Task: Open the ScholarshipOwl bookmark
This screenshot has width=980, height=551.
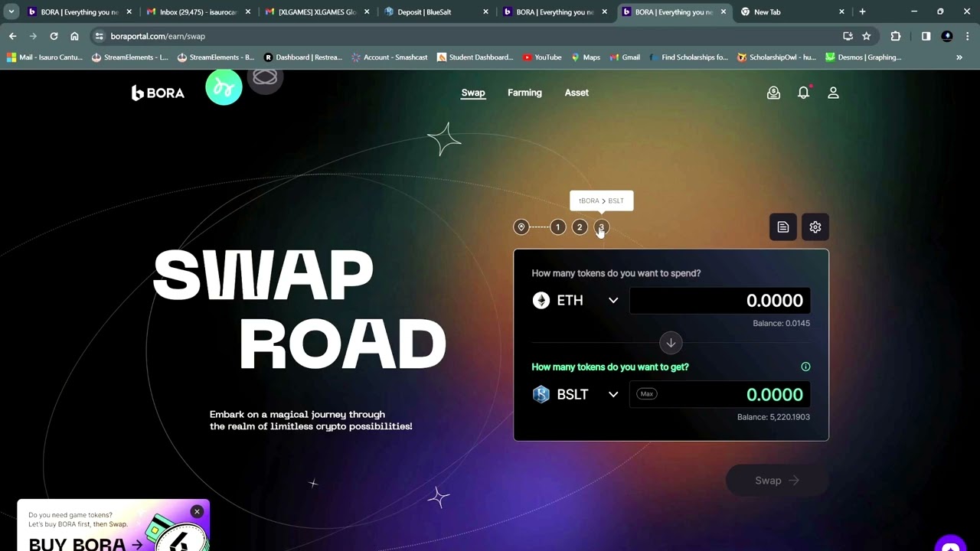Action: coord(776,57)
